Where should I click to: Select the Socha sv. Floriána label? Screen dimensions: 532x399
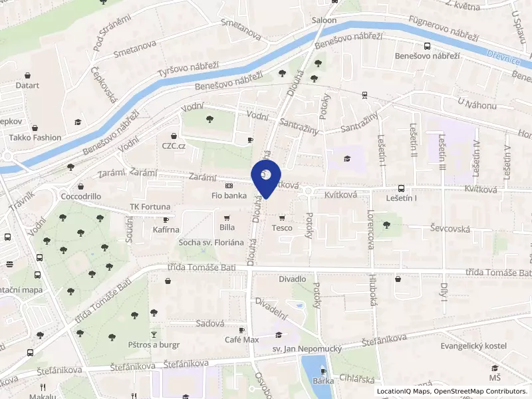[211, 243]
